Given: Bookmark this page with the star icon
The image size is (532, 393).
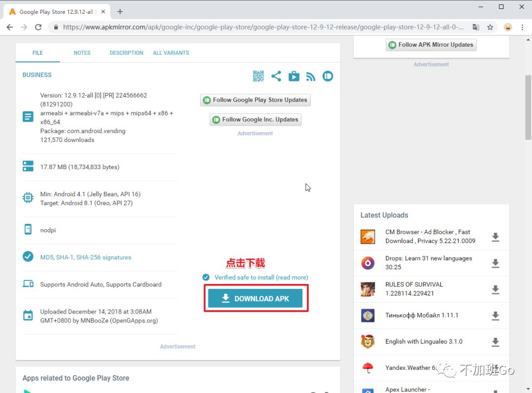Looking at the screenshot, I should tap(490, 27).
